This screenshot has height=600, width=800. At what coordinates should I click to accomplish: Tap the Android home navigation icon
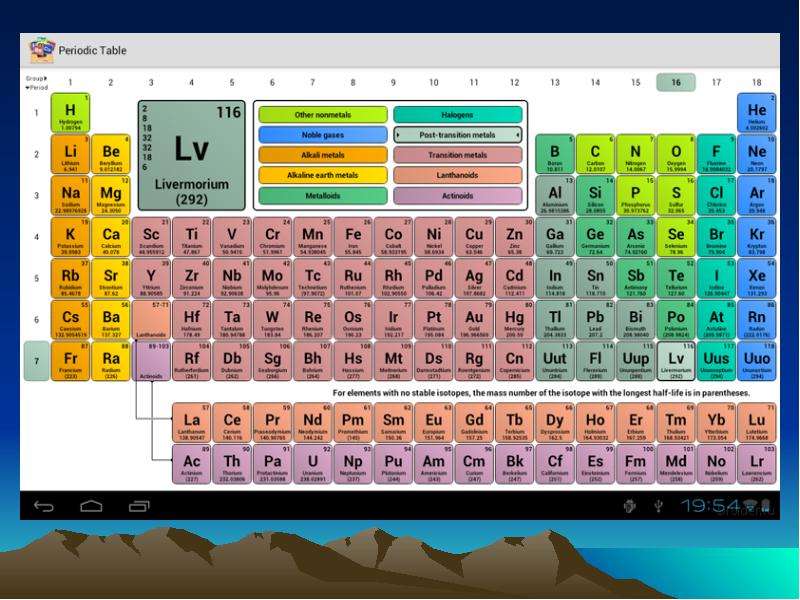point(91,506)
